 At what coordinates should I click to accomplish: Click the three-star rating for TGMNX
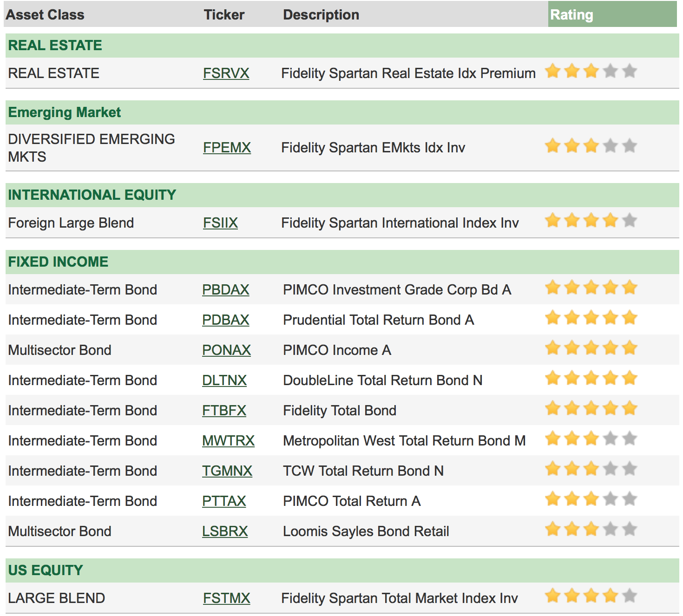[x=591, y=469]
